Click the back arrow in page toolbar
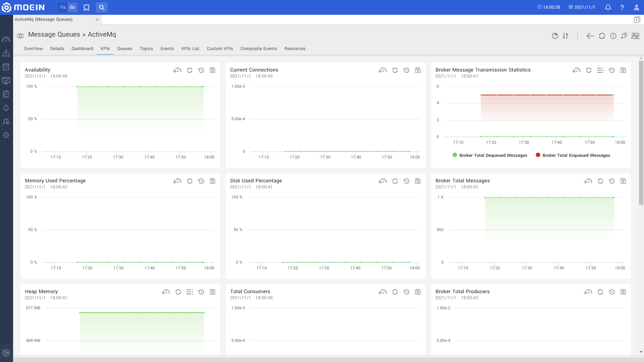644x362 pixels. 590,36
